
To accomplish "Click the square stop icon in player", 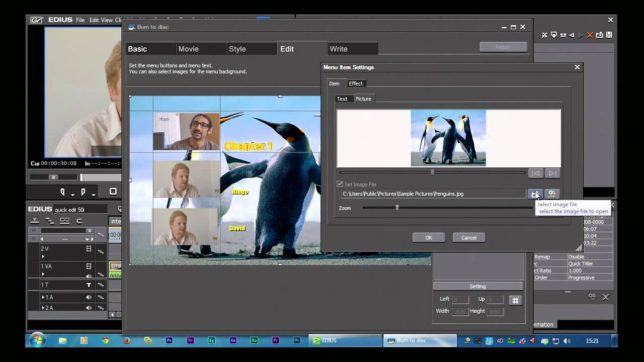I will point(113,192).
